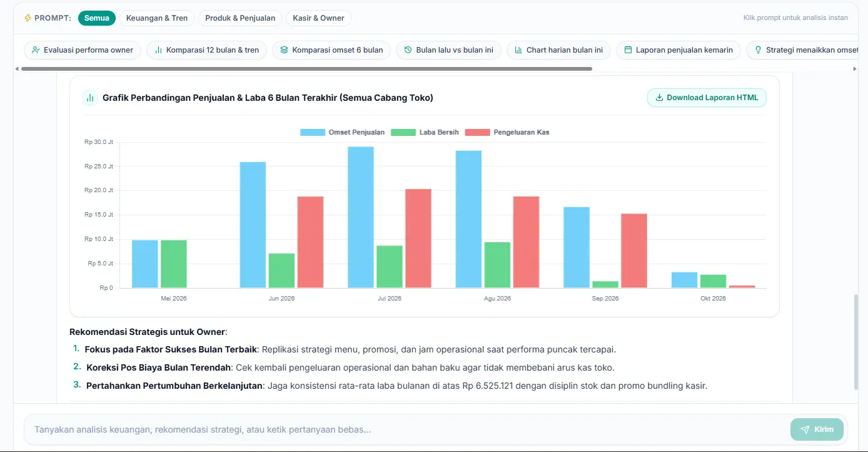This screenshot has width=868, height=452.
Task: Click the blue Omset Penjualan bar for Sep 2026
Action: pyautogui.click(x=577, y=247)
